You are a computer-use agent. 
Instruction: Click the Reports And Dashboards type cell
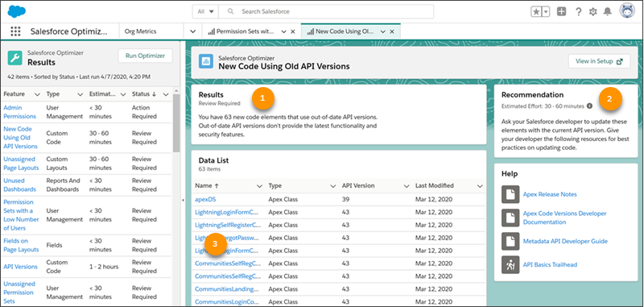point(64,185)
